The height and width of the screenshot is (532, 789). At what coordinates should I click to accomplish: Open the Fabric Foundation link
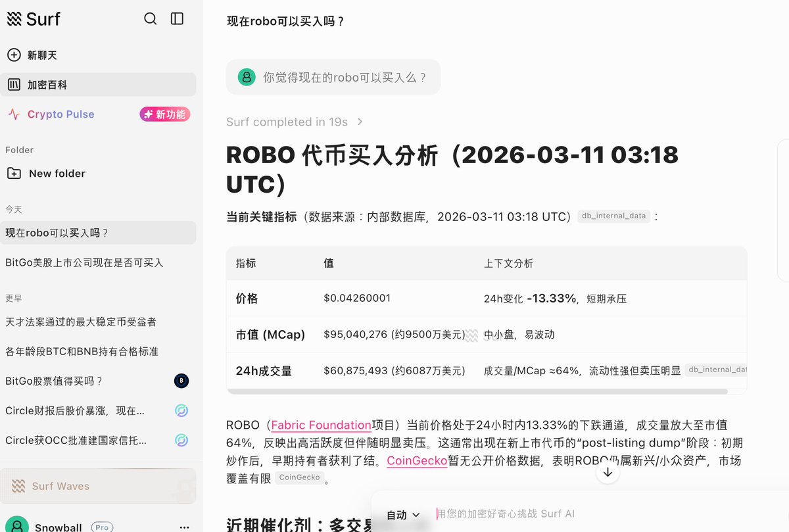(321, 425)
